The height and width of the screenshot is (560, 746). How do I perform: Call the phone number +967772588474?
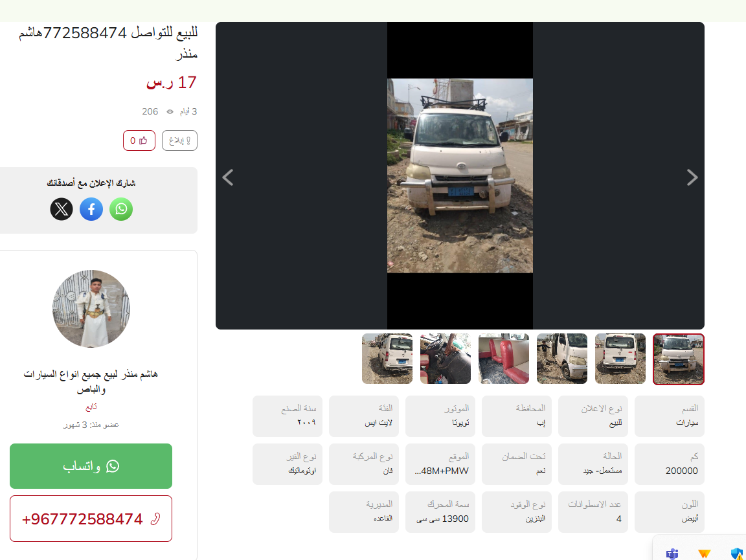click(91, 519)
